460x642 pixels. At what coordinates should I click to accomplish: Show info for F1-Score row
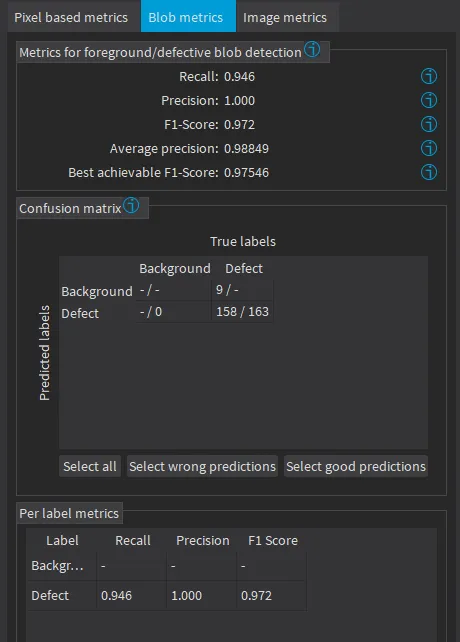click(x=429, y=124)
